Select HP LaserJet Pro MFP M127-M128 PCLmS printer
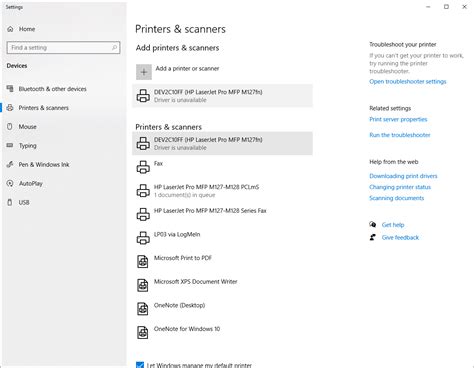Image resolution: width=474 pixels, height=368 pixels. click(222, 191)
